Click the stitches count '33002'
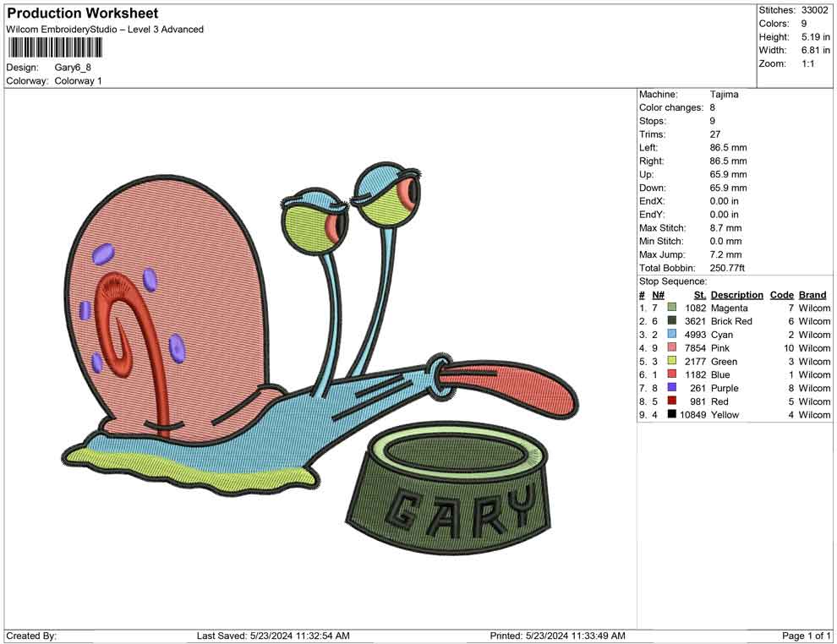 (x=815, y=10)
